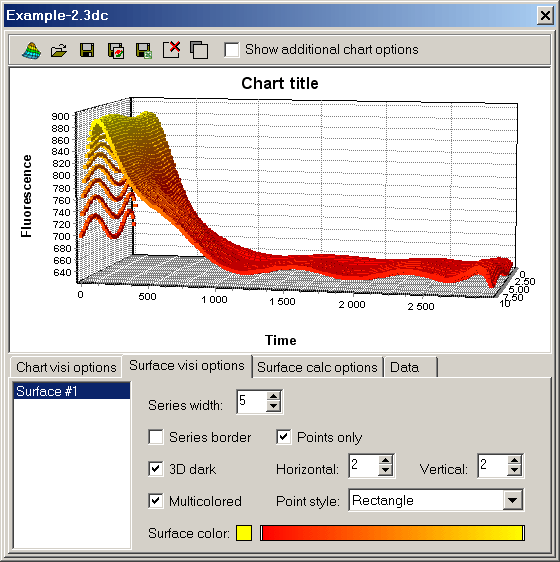Open the Surface calc options tab
The width and height of the screenshot is (560, 562).
317,367
